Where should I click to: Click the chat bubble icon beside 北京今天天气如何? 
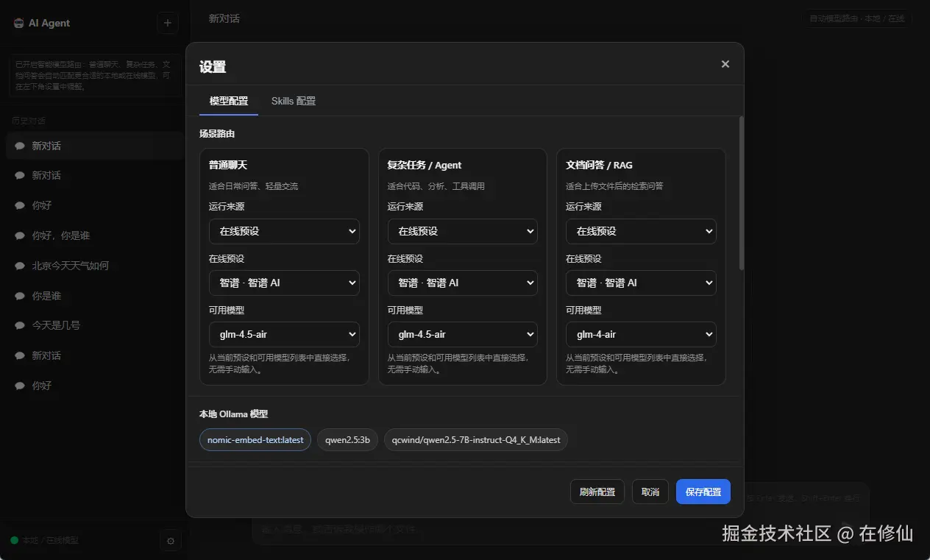pos(20,266)
